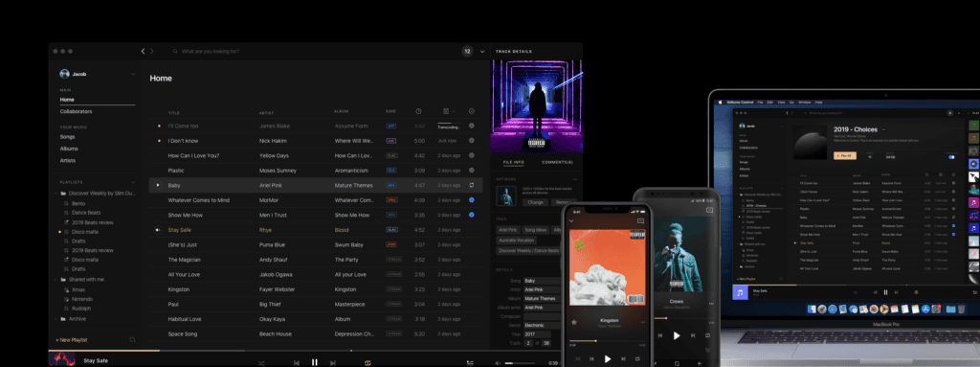Open the date column sort dropdown arrow
The width and height of the screenshot is (980, 367).
coord(453,111)
